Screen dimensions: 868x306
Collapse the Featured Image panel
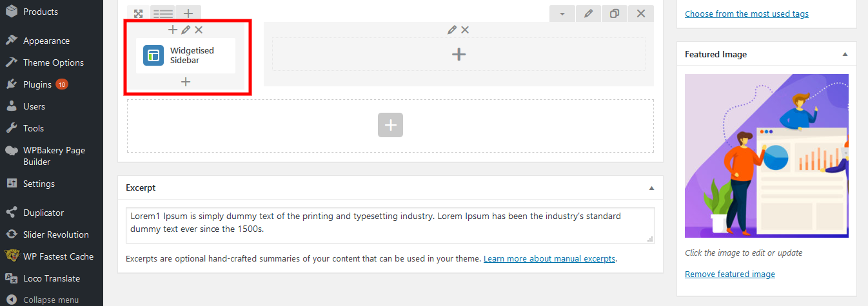845,55
